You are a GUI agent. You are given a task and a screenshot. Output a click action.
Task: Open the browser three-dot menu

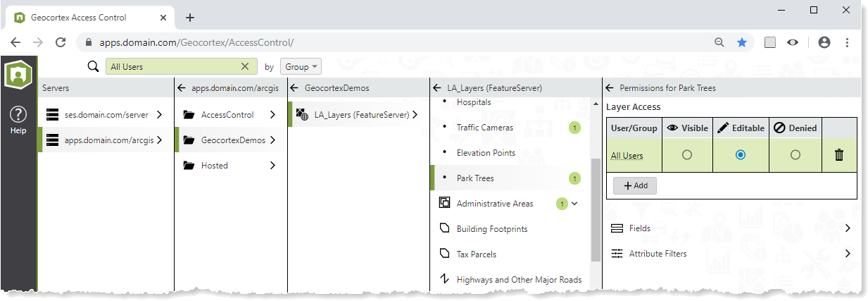pos(848,42)
